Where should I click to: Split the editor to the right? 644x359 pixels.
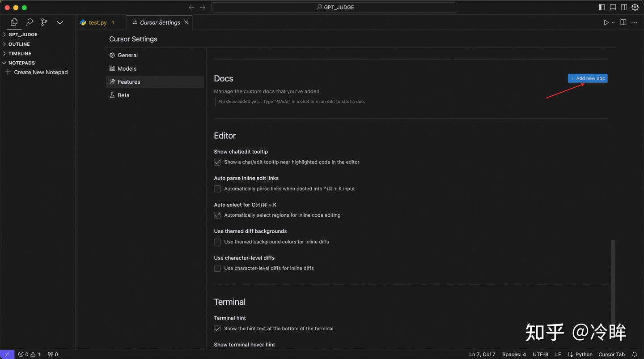623,22
